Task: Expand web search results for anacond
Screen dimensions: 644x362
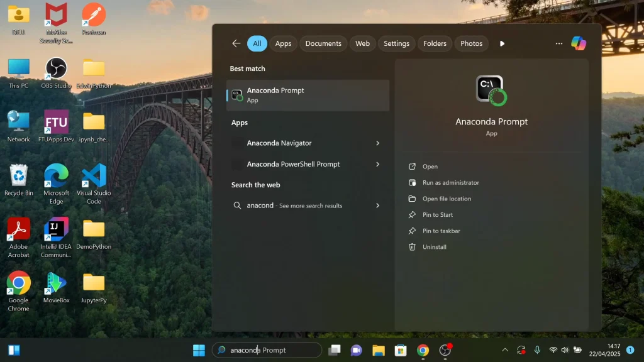Action: click(377, 206)
